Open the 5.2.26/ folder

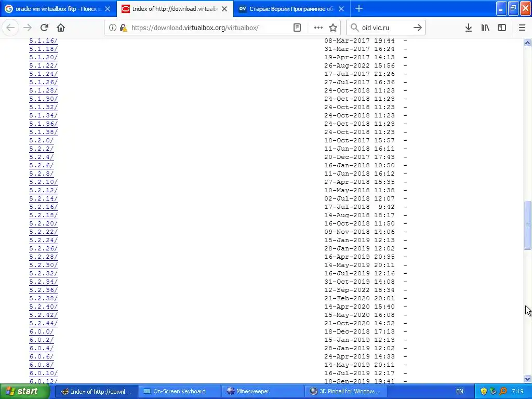click(44, 248)
